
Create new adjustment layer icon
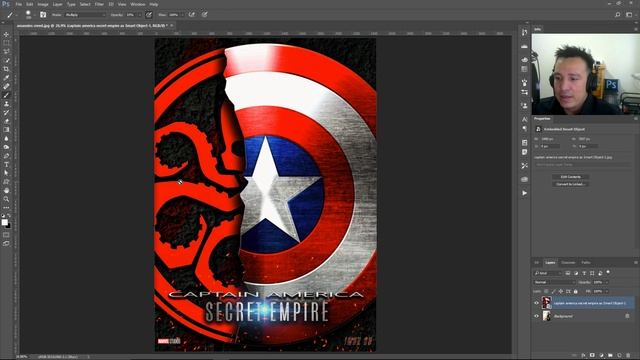click(601, 356)
